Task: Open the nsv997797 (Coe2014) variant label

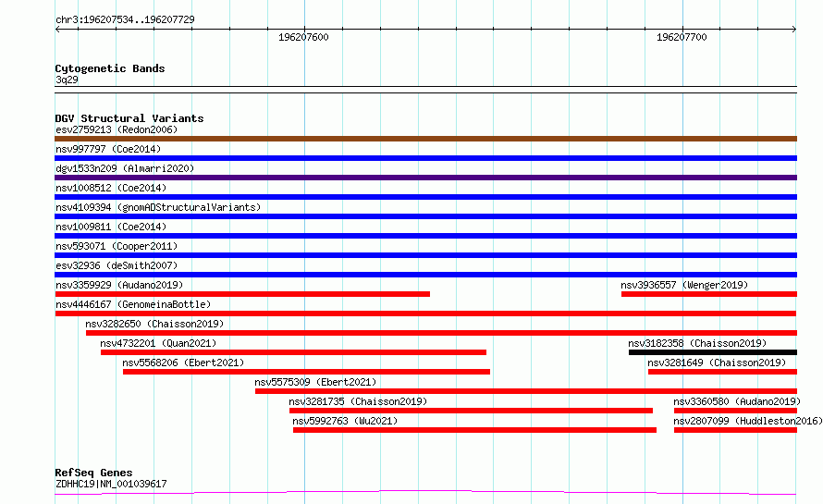Action: click(x=108, y=149)
